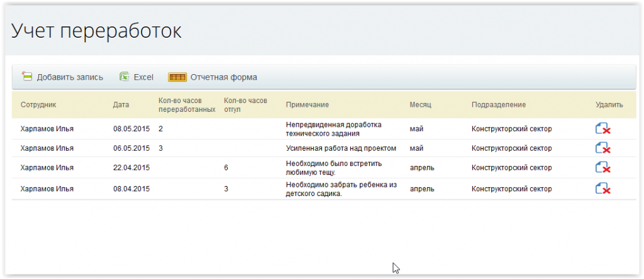Delete the 08.04.2015 time-off record

[x=602, y=189]
